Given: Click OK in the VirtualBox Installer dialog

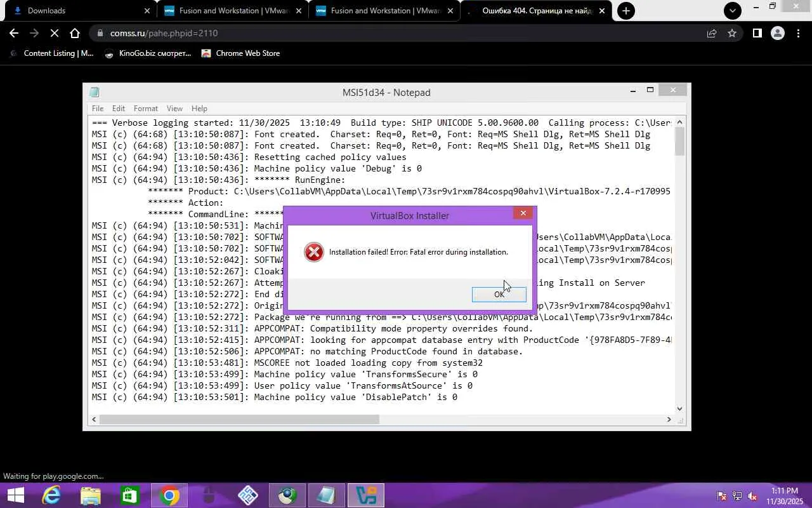Looking at the screenshot, I should tap(499, 294).
